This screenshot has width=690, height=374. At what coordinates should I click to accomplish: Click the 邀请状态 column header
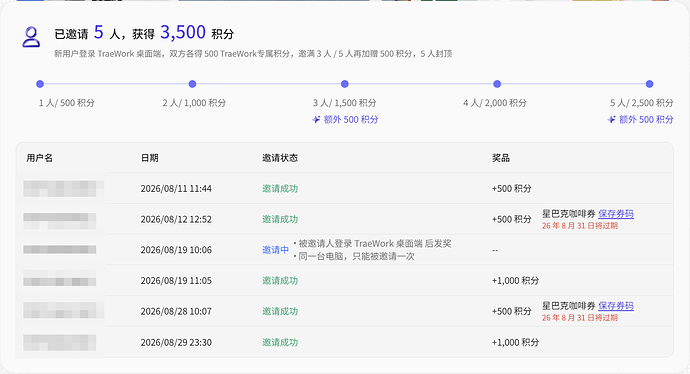pyautogui.click(x=280, y=158)
